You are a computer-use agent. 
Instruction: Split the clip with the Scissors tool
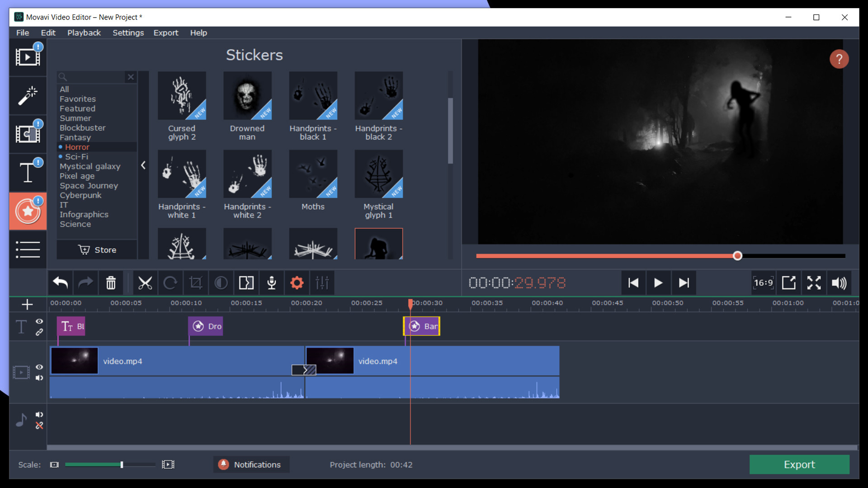[x=145, y=282]
